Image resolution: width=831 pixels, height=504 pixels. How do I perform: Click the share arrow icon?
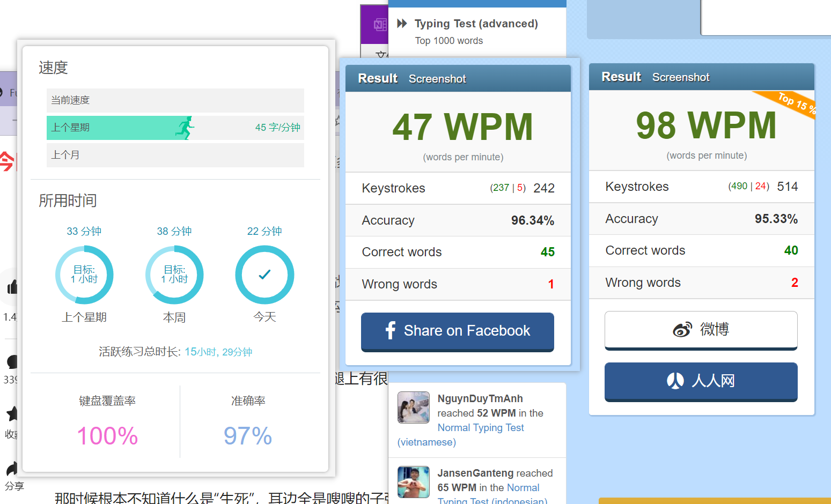12,469
